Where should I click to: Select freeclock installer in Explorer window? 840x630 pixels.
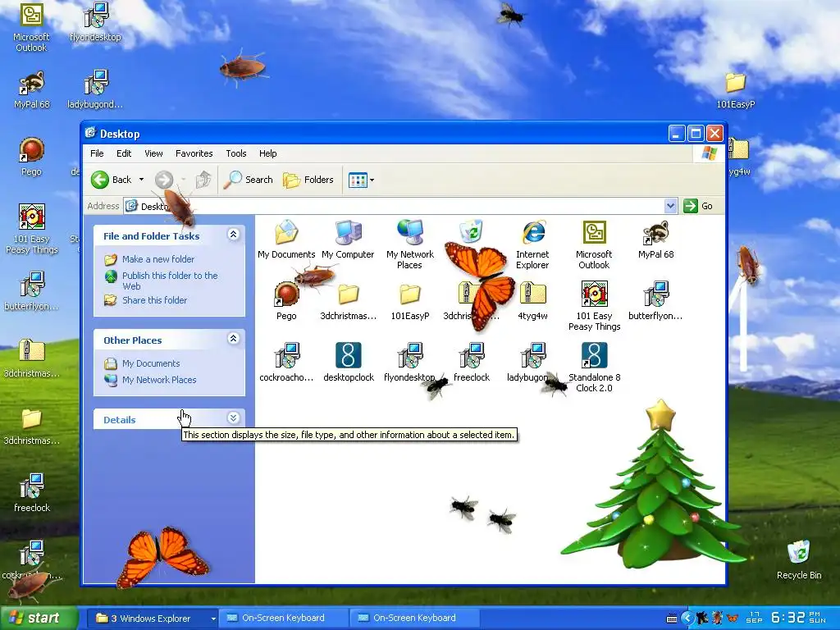(472, 363)
